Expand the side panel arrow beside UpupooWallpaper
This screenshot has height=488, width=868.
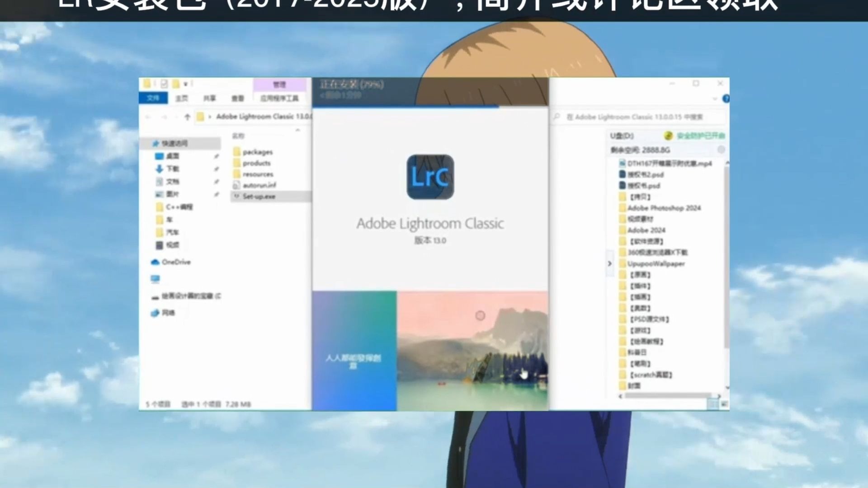609,263
